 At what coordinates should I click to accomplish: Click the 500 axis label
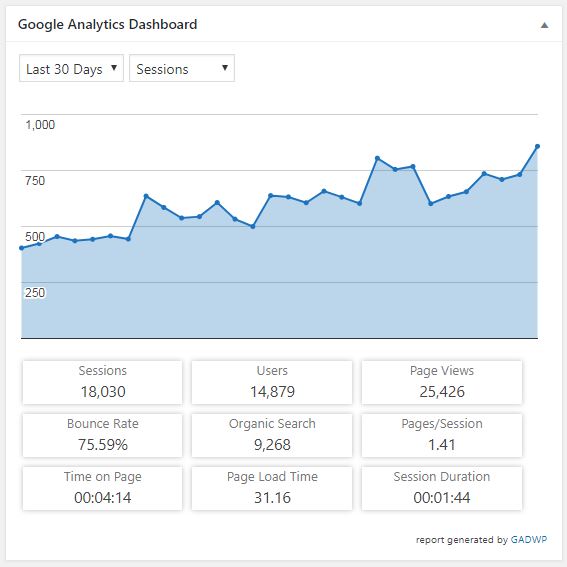click(x=35, y=236)
